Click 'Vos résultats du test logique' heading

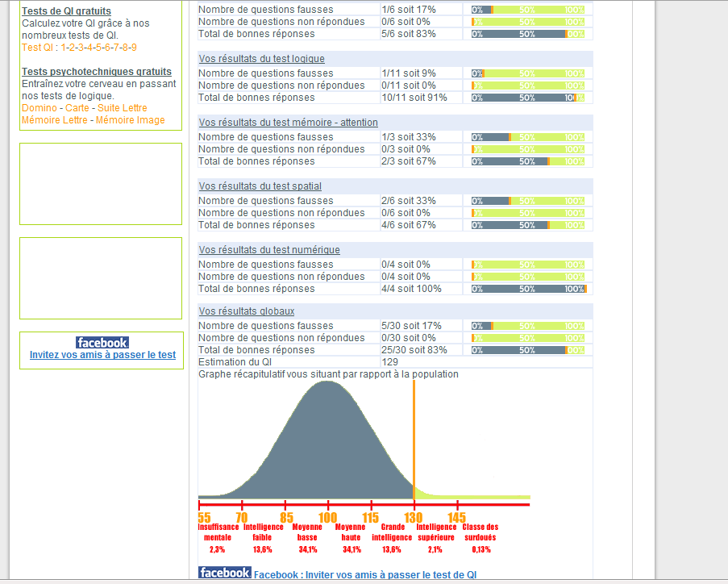pos(262,59)
